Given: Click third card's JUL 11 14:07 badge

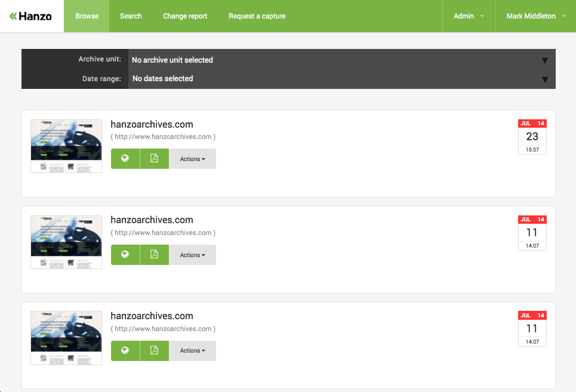Looking at the screenshot, I should point(532,329).
